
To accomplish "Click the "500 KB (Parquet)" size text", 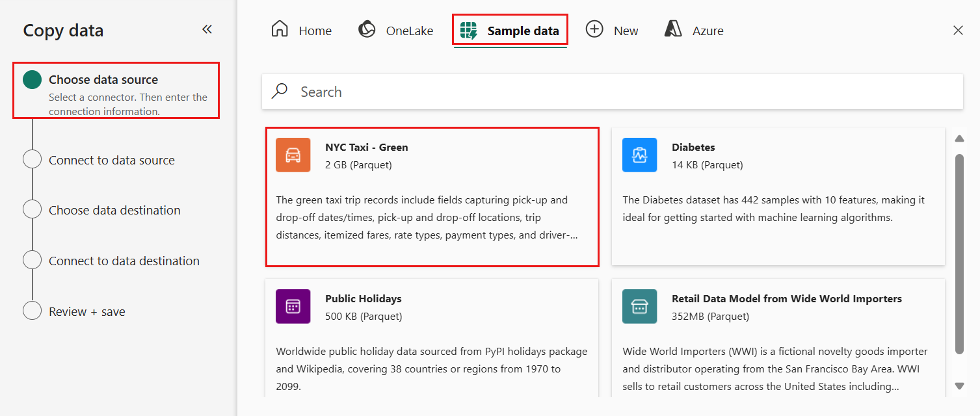I will (364, 317).
